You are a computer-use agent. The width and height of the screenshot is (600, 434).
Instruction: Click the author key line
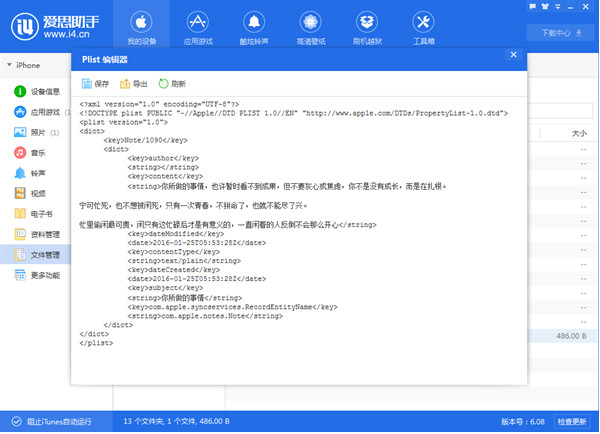point(163,158)
